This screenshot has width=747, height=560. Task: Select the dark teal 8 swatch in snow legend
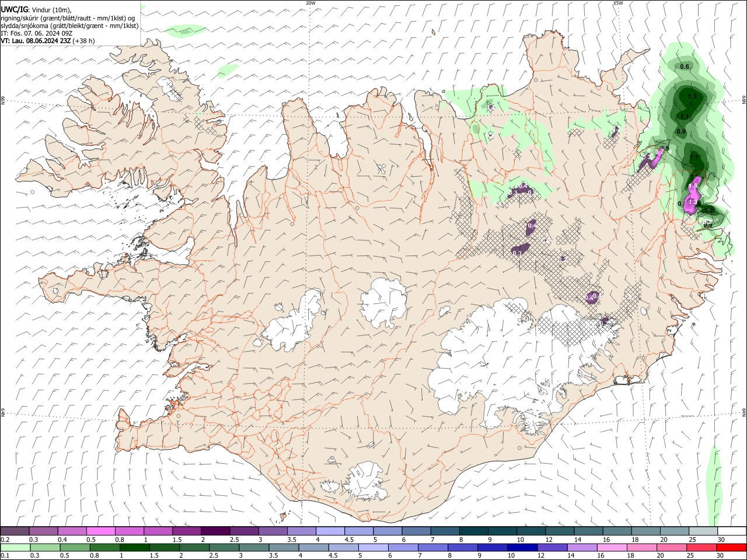474,531
